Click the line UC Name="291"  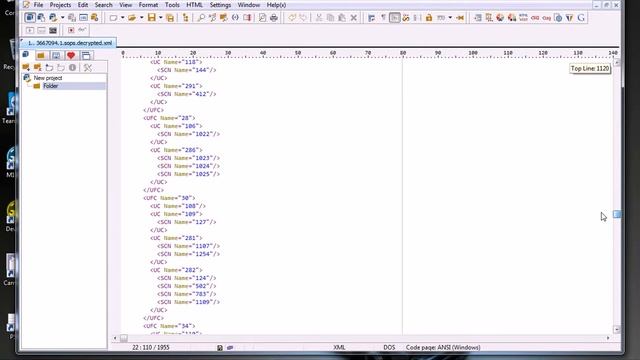point(176,86)
